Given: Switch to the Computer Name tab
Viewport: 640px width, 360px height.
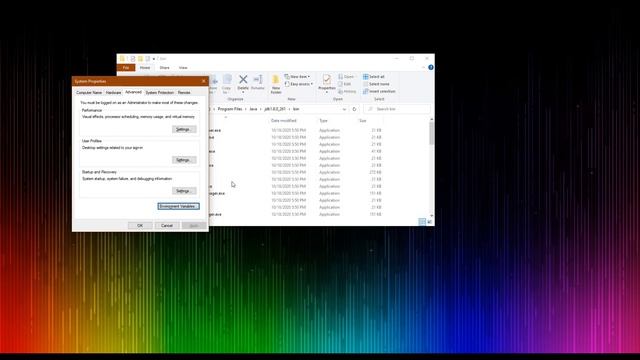Looking at the screenshot, I should 89,93.
